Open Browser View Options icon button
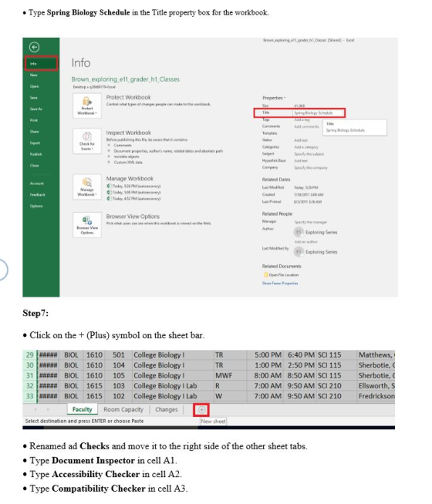Viewport: 432px width, 504px height. [87, 225]
